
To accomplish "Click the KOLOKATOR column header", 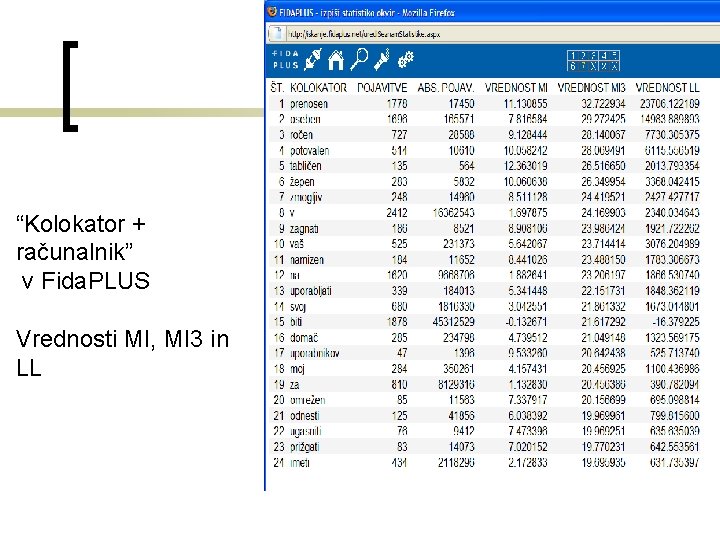I will click(318, 88).
